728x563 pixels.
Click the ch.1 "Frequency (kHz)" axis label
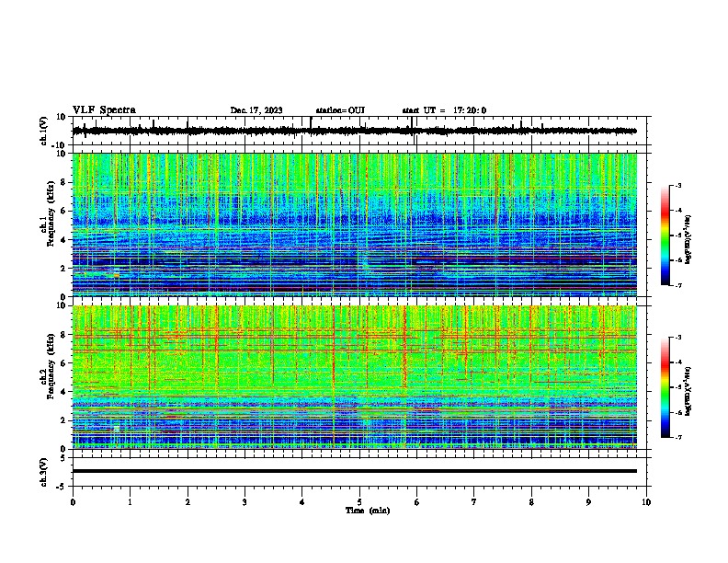tap(51, 214)
